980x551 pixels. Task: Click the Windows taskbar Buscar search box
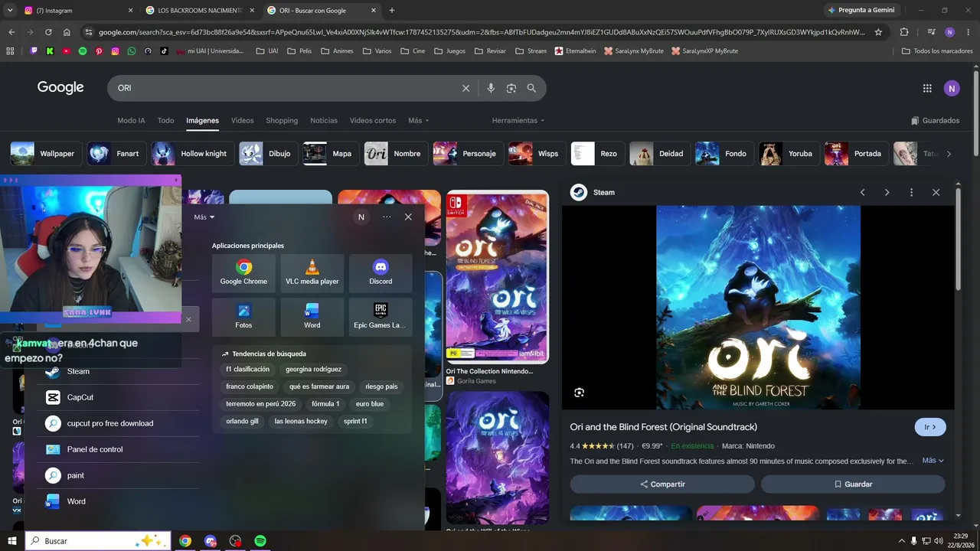click(x=97, y=540)
